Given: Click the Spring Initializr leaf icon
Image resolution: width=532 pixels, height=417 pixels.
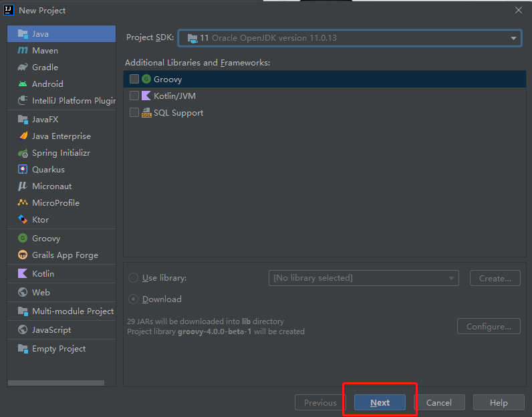Looking at the screenshot, I should pyautogui.click(x=23, y=153).
